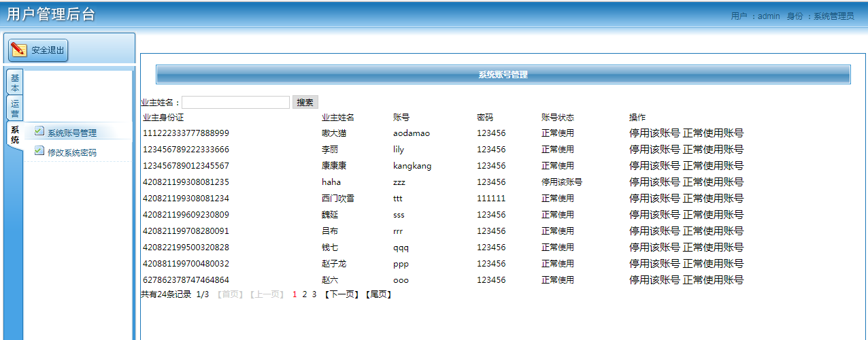
Task: Click the 搜索 search button
Action: (x=305, y=102)
